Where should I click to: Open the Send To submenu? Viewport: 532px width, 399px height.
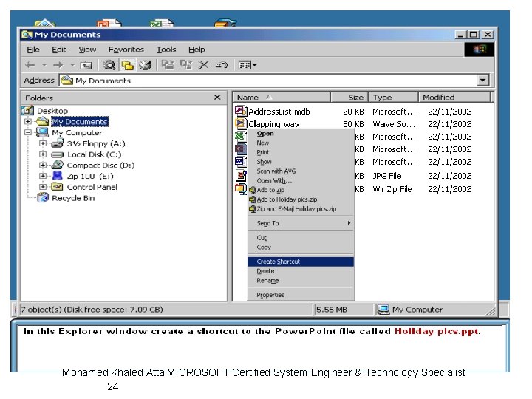click(301, 223)
